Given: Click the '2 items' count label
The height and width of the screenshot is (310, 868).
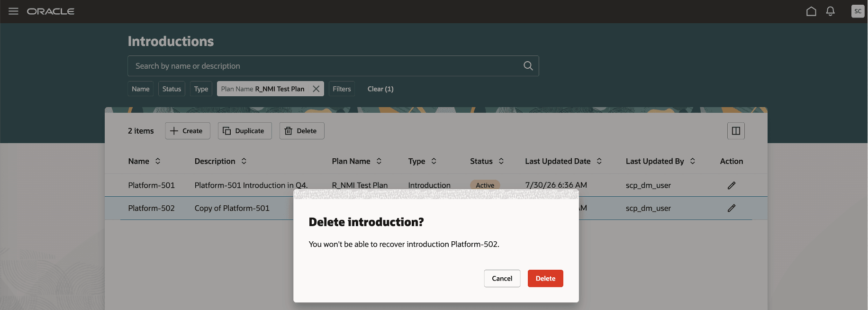Looking at the screenshot, I should point(141,131).
